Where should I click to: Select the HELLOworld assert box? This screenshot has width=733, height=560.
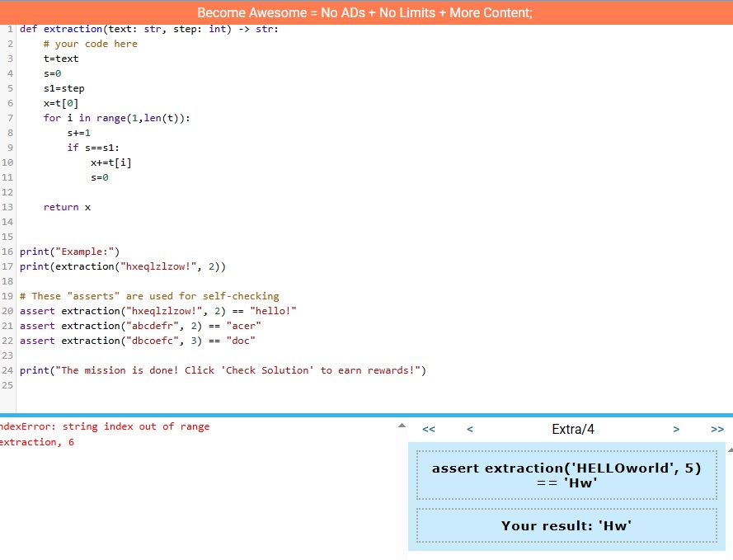[566, 475]
